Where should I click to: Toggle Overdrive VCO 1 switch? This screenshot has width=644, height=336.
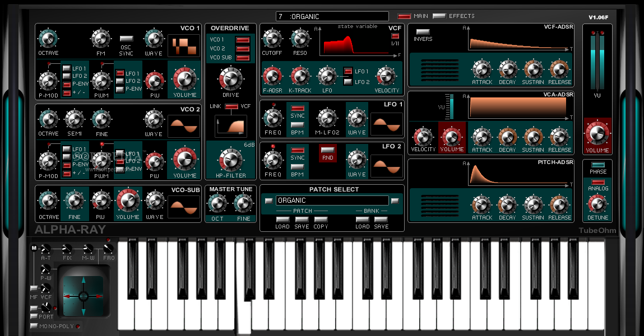click(243, 40)
